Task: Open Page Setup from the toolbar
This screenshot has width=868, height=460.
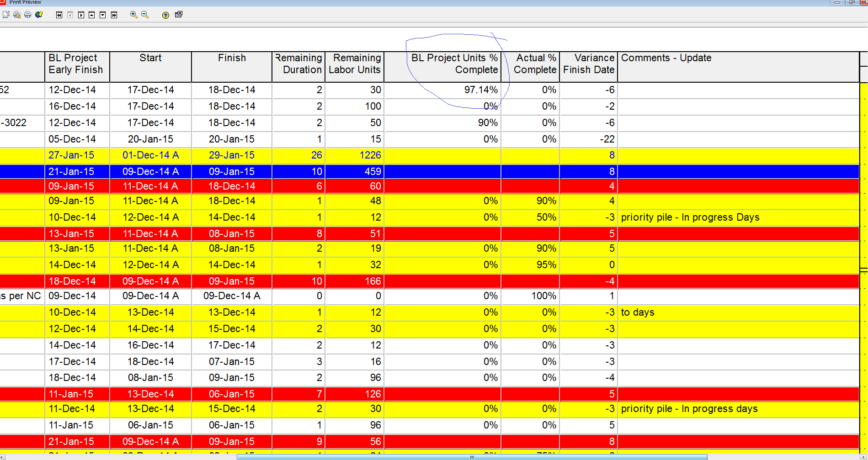Action: click(x=5, y=15)
